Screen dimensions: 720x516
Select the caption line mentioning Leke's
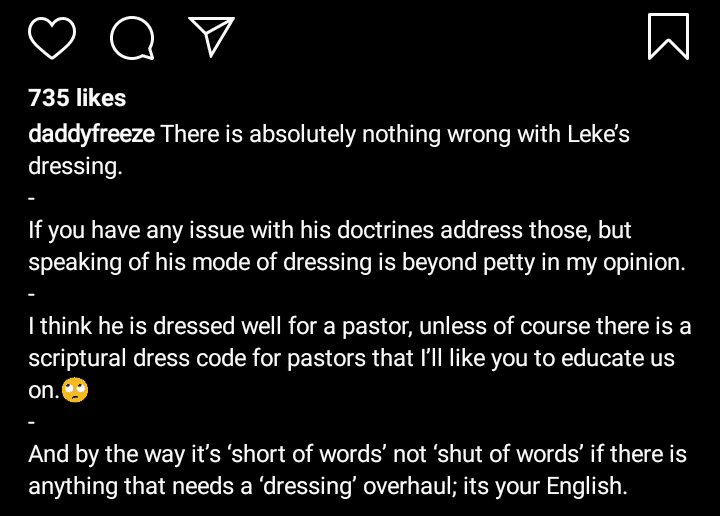[329, 134]
